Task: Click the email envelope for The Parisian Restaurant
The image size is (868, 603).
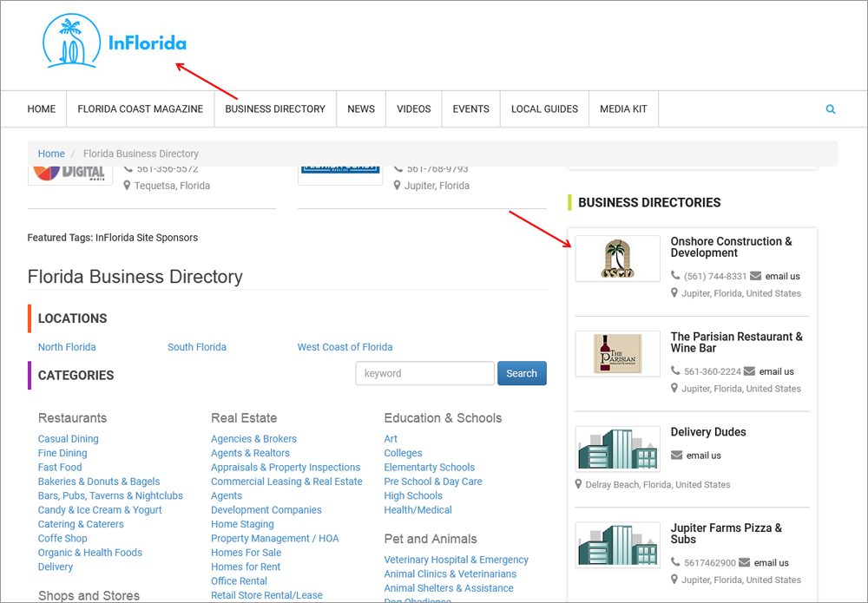Action: coord(751,370)
